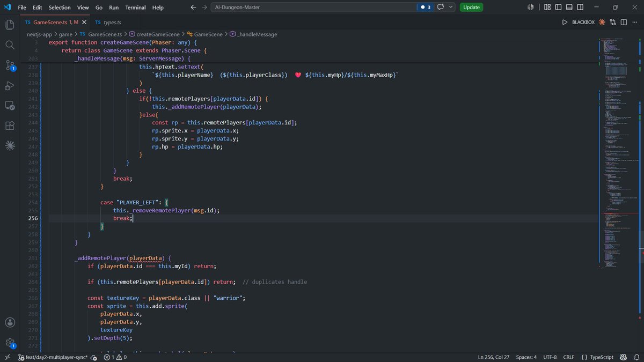Click the remote window icon in status bar
The image size is (644, 362).
coord(6,357)
